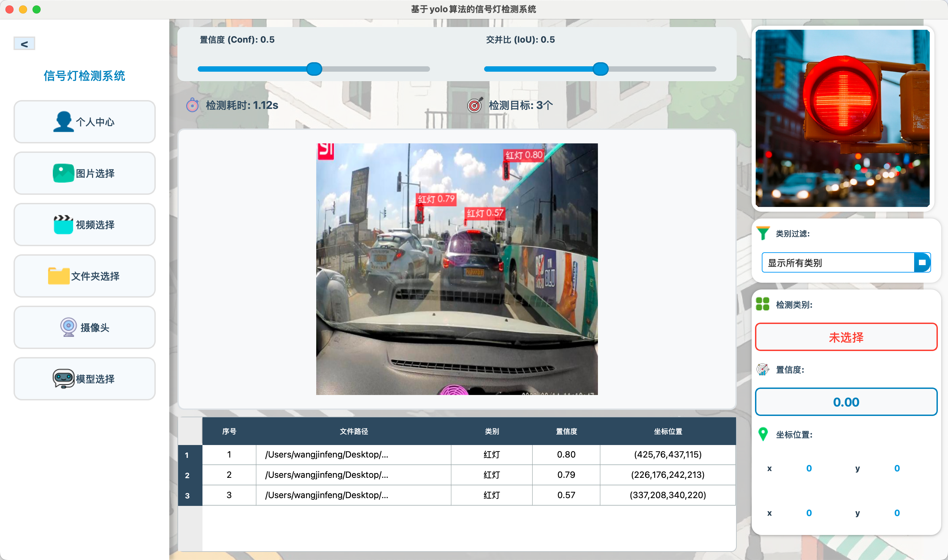Click the 类别 column header in table
Screen dimensions: 948x560
click(491, 431)
